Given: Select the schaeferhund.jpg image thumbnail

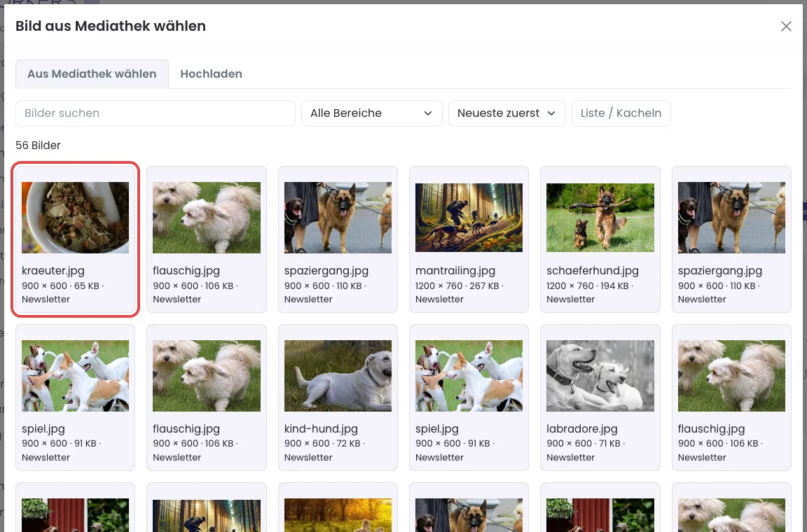Looking at the screenshot, I should tap(600, 217).
